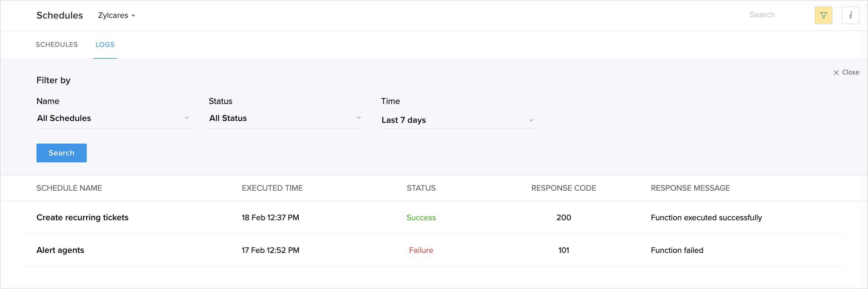Open the Zylcares department dropdown
This screenshot has width=868, height=289.
coord(116,15)
